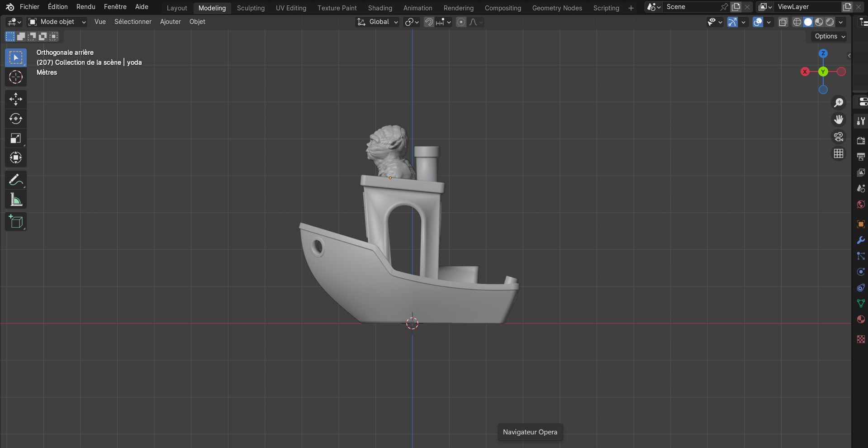Toggle the viewport overlays
The width and height of the screenshot is (868, 448).
click(x=758, y=22)
